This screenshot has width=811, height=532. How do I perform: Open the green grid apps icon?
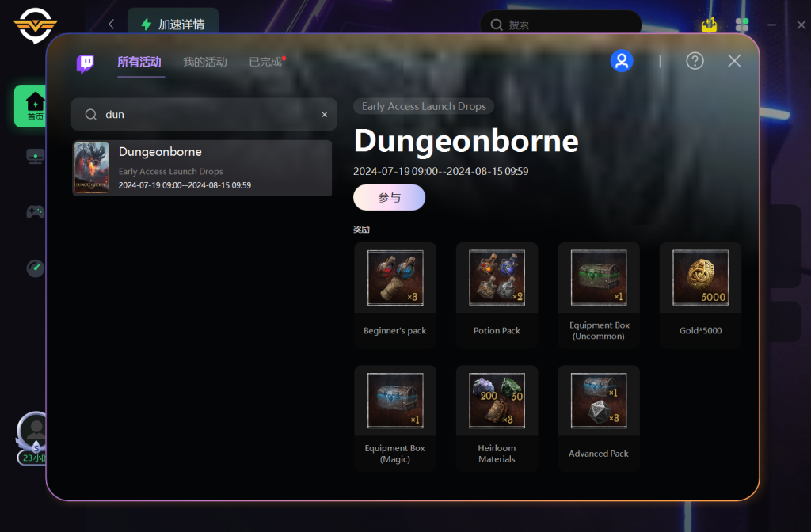pos(741,25)
